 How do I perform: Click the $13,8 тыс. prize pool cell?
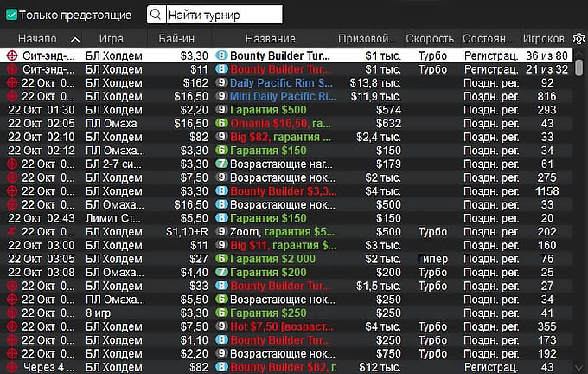click(x=375, y=83)
